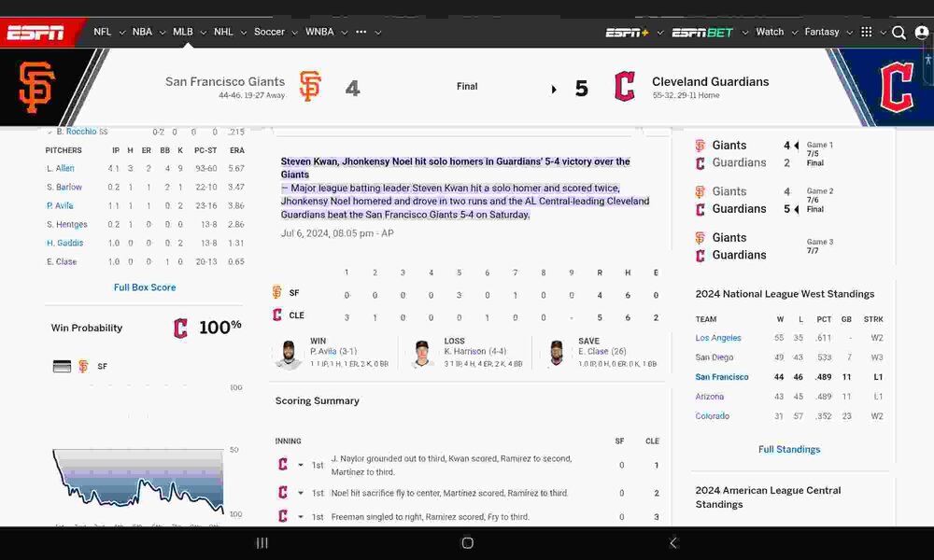The width and height of the screenshot is (934, 560).
Task: Click the E. Clase (26) save name
Action: [x=602, y=351]
